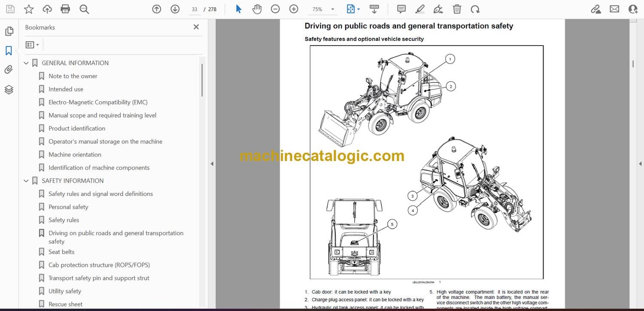Click the zoom in plus button

pyautogui.click(x=294, y=9)
